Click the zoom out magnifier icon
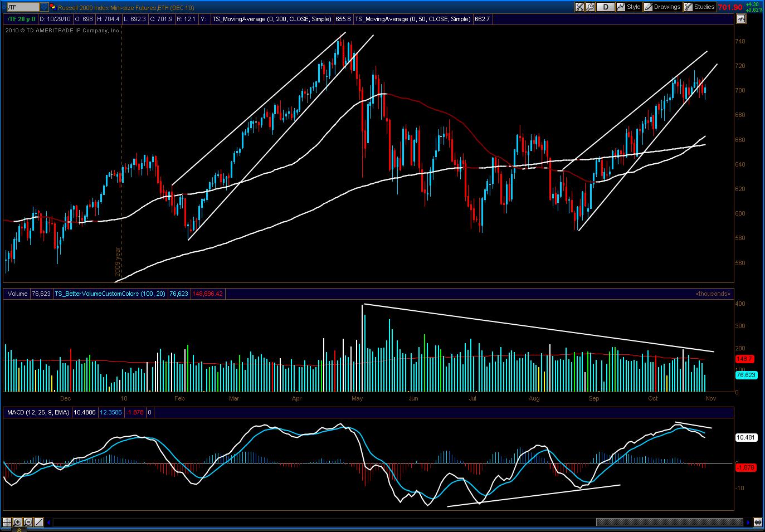Viewport: 765px width, 532px height. coord(28,522)
